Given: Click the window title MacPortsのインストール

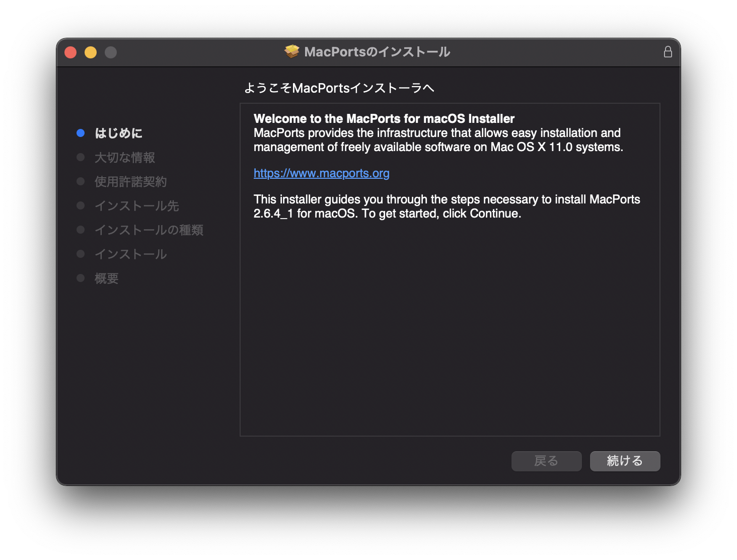Looking at the screenshot, I should pos(377,52).
